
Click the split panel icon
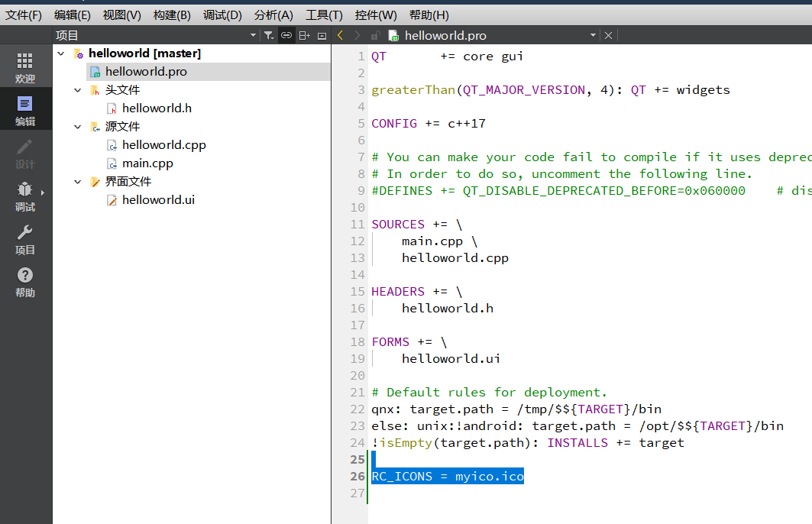305,35
